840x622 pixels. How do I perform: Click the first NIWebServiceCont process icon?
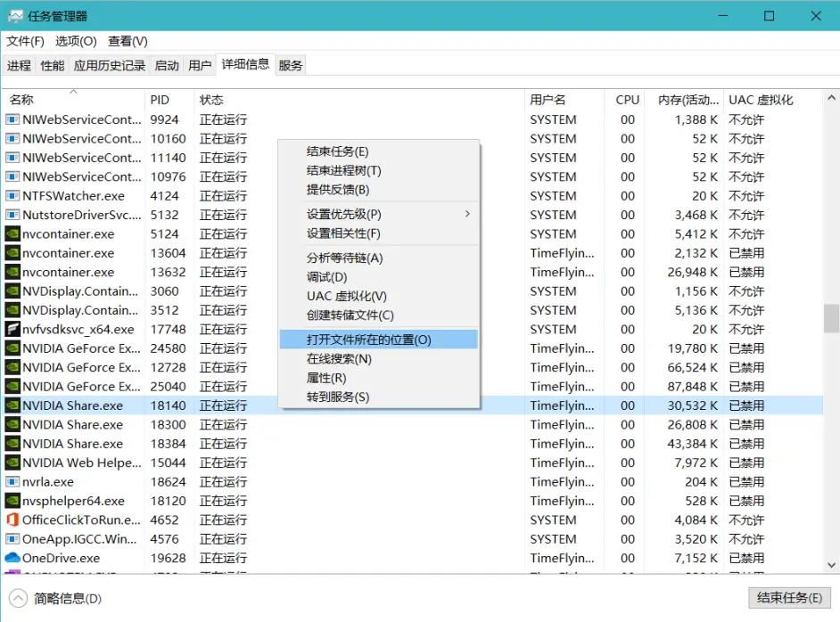[12, 119]
